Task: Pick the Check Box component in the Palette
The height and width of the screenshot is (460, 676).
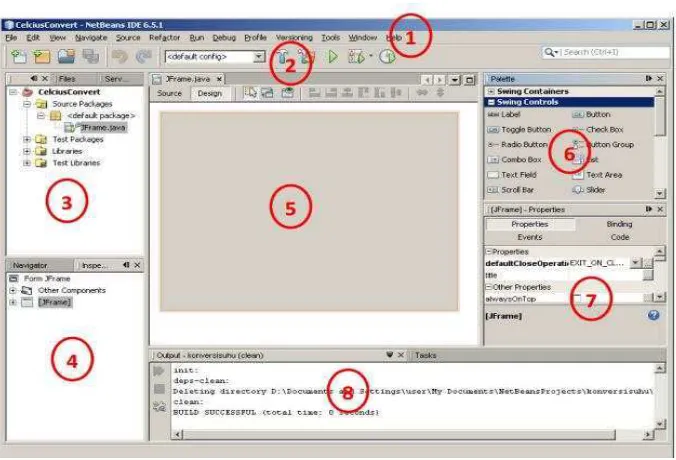Action: [x=598, y=129]
